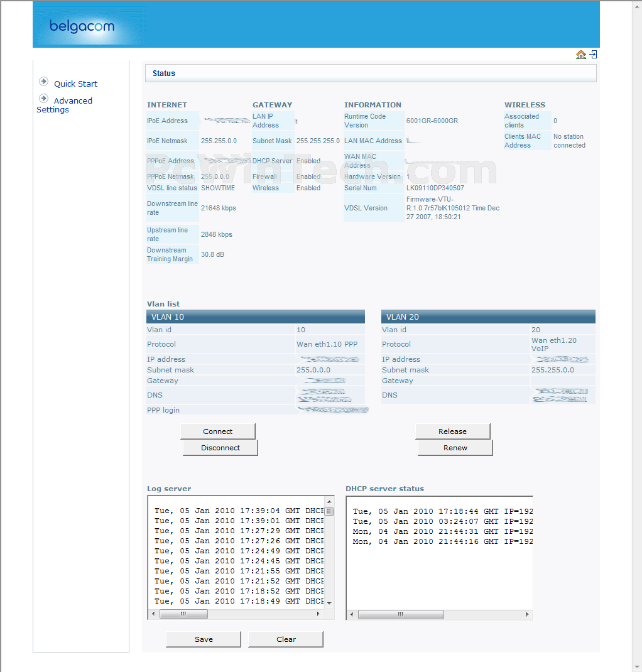Viewport: 642px width, 672px height.
Task: Click the No station connected text
Action: (569, 141)
